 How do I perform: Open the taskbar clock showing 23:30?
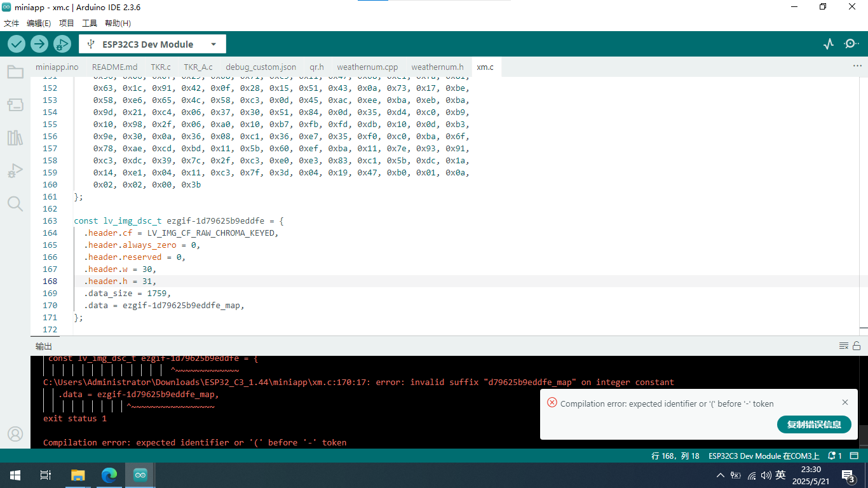(811, 475)
